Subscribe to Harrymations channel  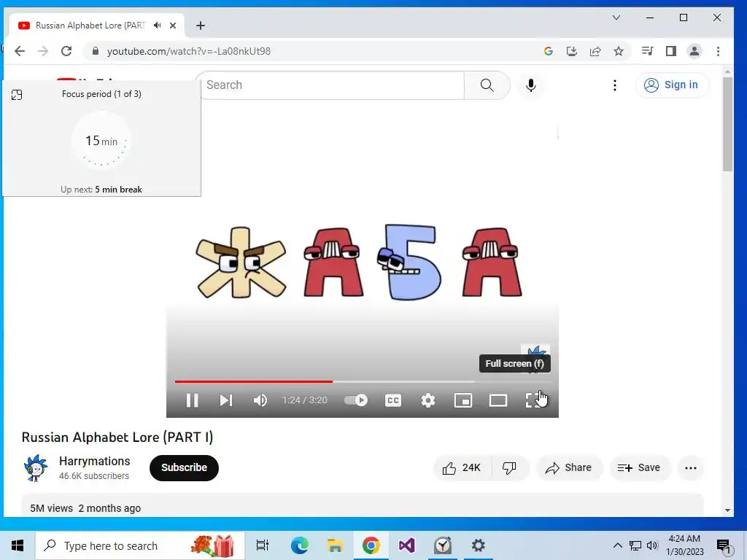(x=184, y=467)
